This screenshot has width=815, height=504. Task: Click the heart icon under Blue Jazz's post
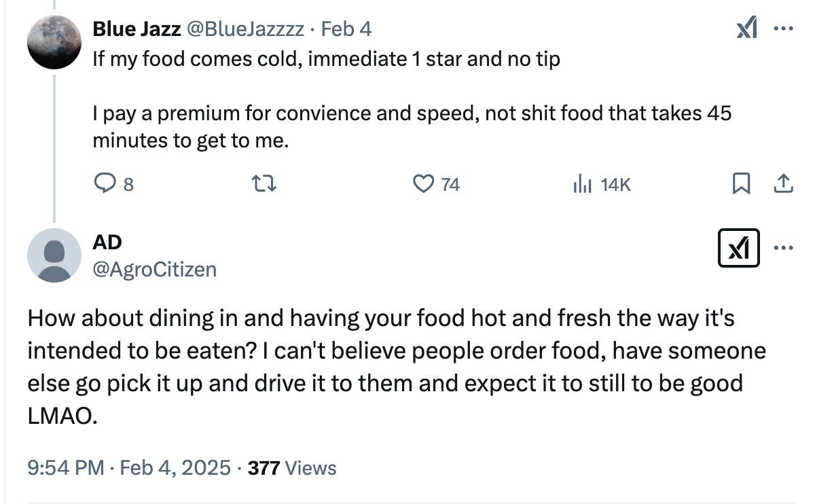pos(424,183)
